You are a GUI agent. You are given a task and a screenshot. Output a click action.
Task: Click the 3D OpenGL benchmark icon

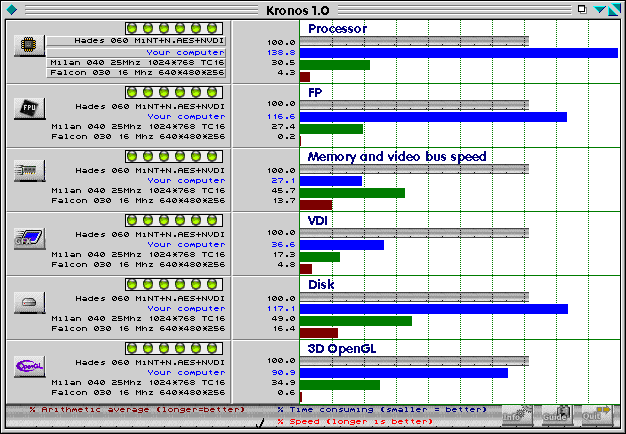[29, 366]
